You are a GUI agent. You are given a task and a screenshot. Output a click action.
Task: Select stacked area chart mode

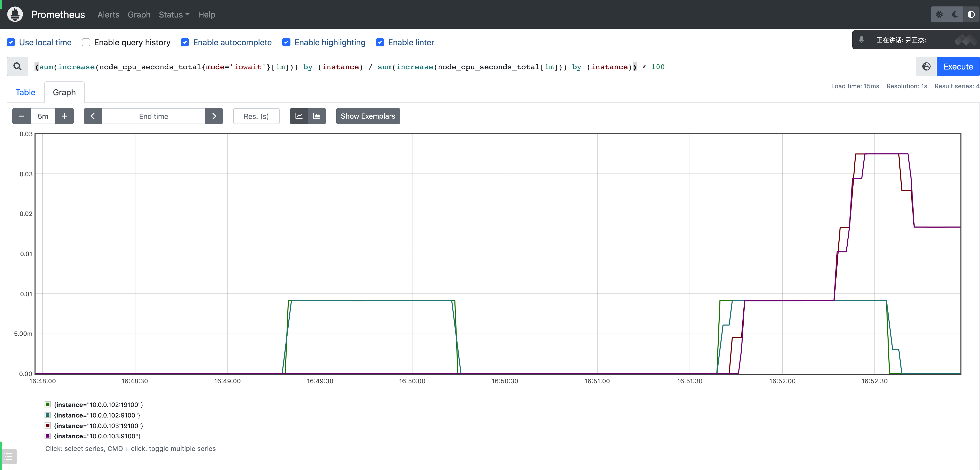(x=316, y=116)
